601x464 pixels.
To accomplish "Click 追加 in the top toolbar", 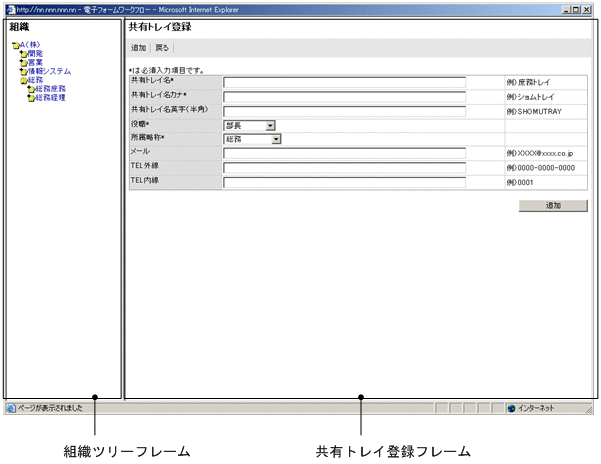I will tap(138, 48).
